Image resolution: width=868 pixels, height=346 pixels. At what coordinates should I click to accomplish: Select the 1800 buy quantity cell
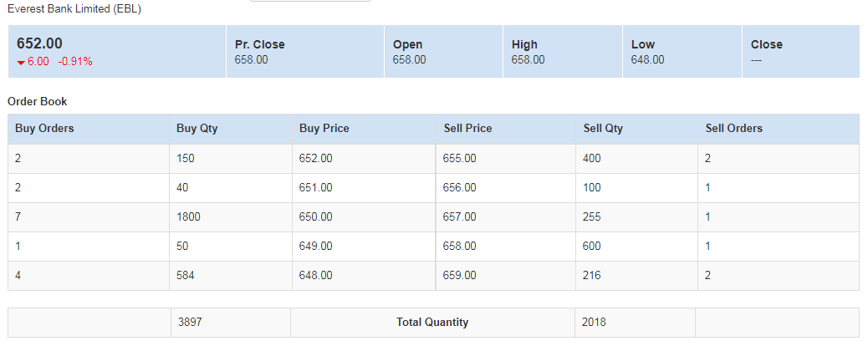(231, 217)
